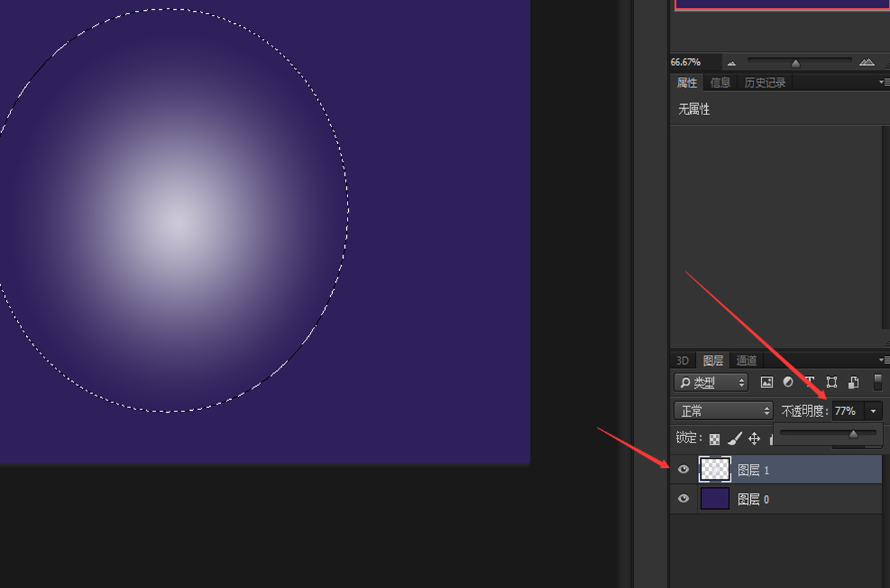890x588 pixels.
Task: Switch to the 属性 tab
Action: click(687, 83)
